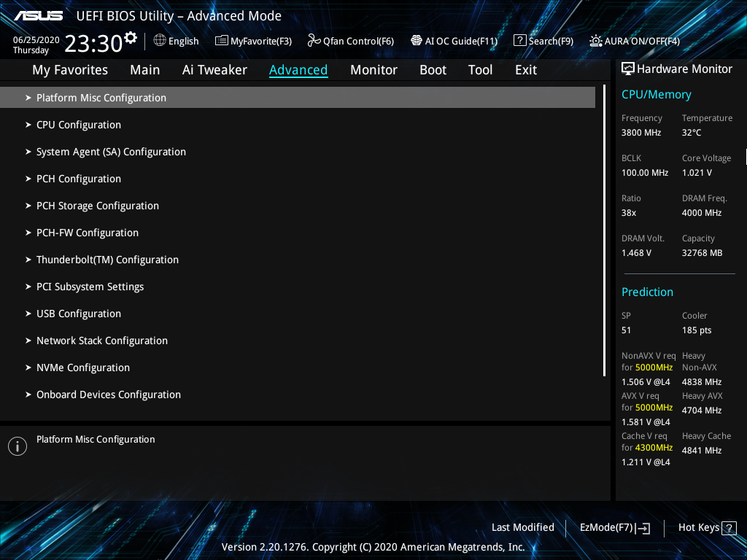
Task: Select the Boot tab
Action: (x=433, y=70)
